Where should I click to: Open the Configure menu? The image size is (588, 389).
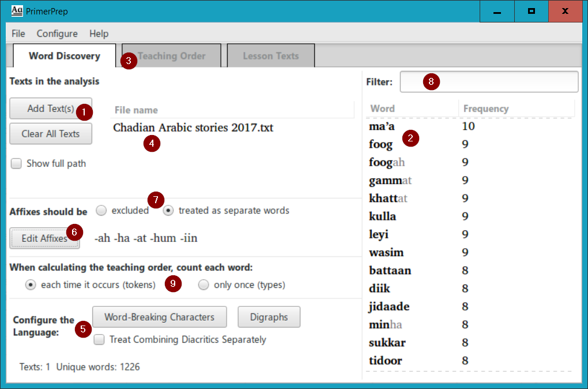56,33
